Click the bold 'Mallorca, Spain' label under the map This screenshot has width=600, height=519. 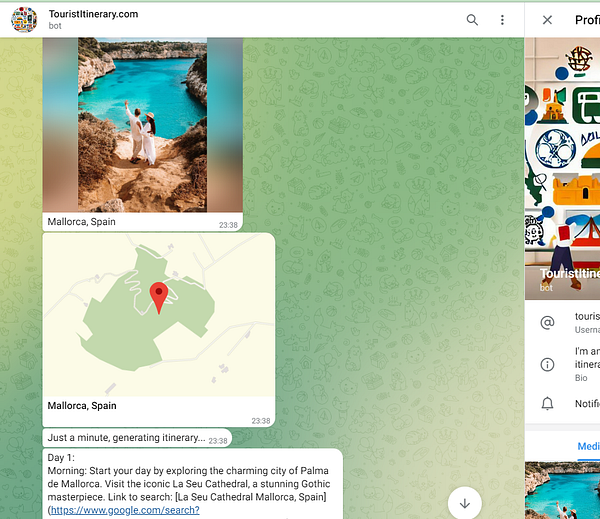(x=82, y=406)
